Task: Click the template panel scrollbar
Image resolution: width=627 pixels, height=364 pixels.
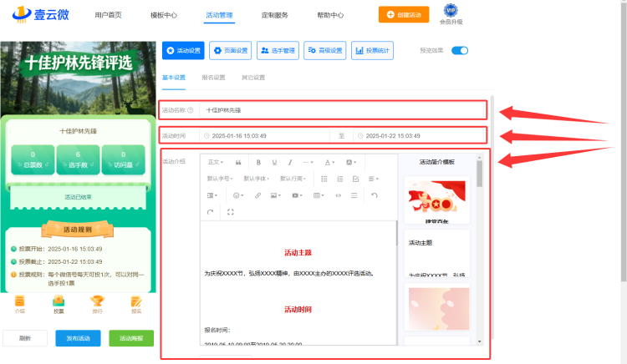Action: point(480,174)
